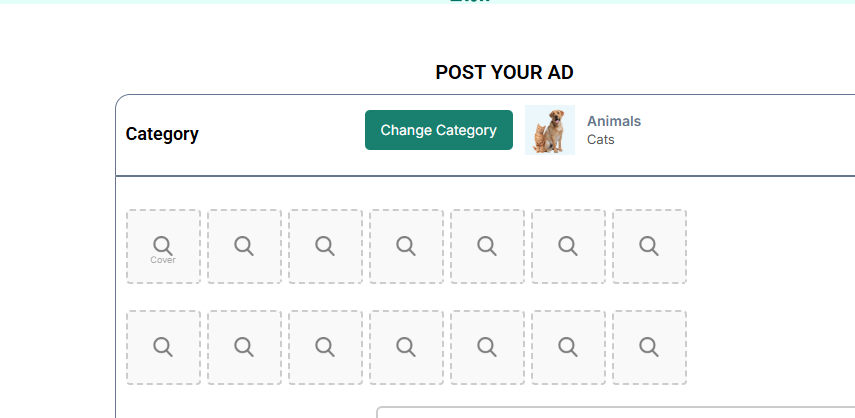This screenshot has height=418, width=855.
Task: Click the fourth photo slot in second row
Action: (406, 347)
